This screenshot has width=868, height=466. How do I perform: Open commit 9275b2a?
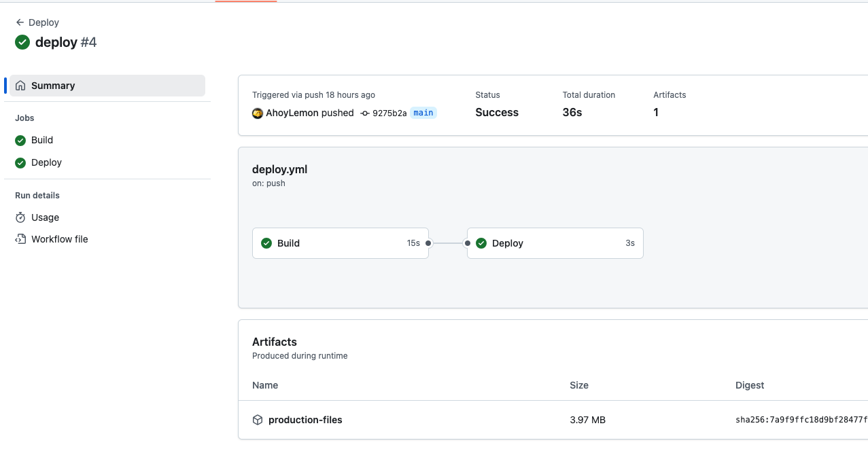(389, 113)
